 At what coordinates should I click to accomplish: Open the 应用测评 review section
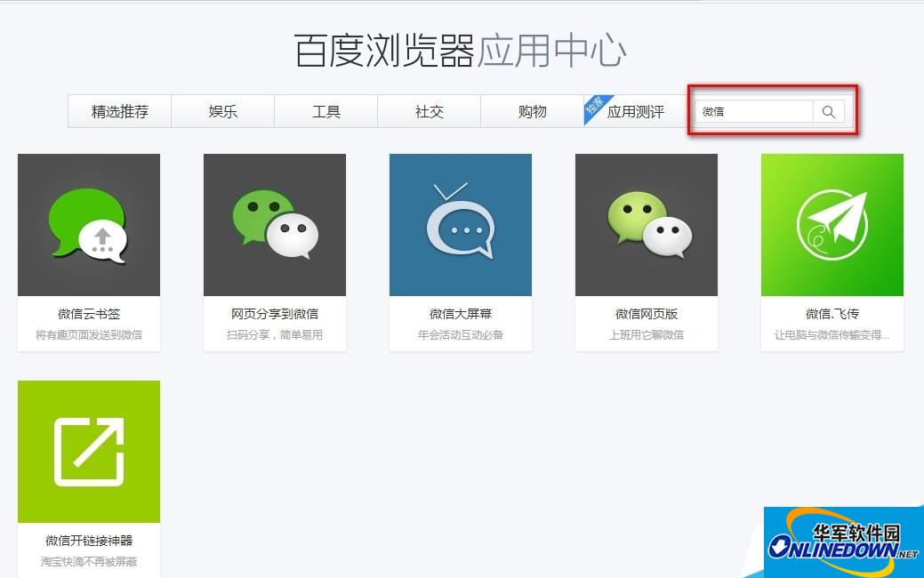[x=635, y=111]
